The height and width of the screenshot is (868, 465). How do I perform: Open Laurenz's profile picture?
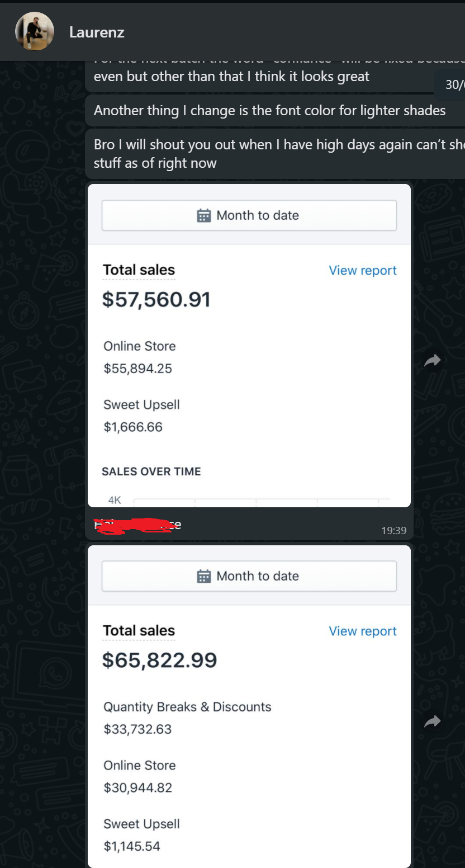[x=35, y=32]
